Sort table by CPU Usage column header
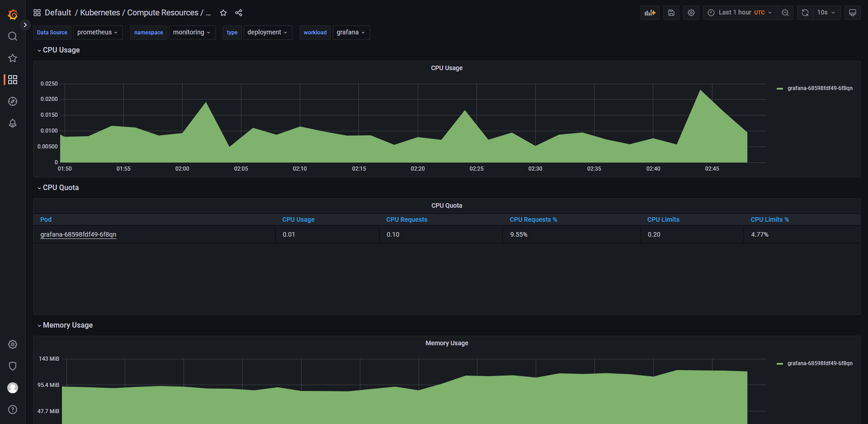The height and width of the screenshot is (424, 868). pos(298,219)
